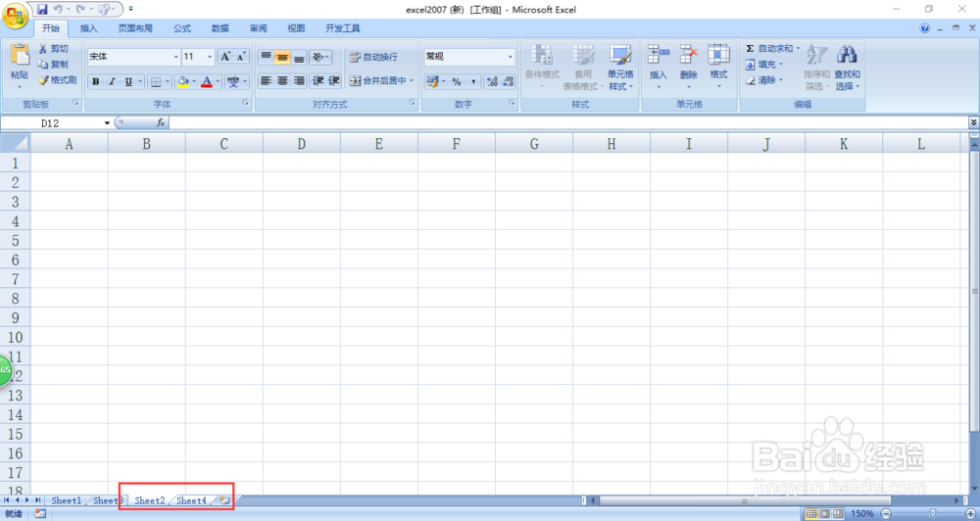980x521 pixels.
Task: Open font name 宋体 dropdown
Action: pyautogui.click(x=176, y=57)
